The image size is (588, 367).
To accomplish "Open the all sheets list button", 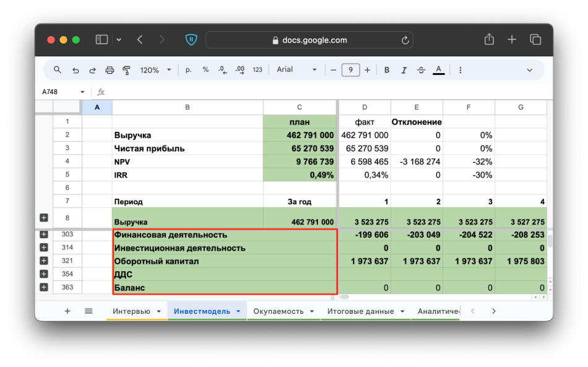I will click(x=89, y=311).
